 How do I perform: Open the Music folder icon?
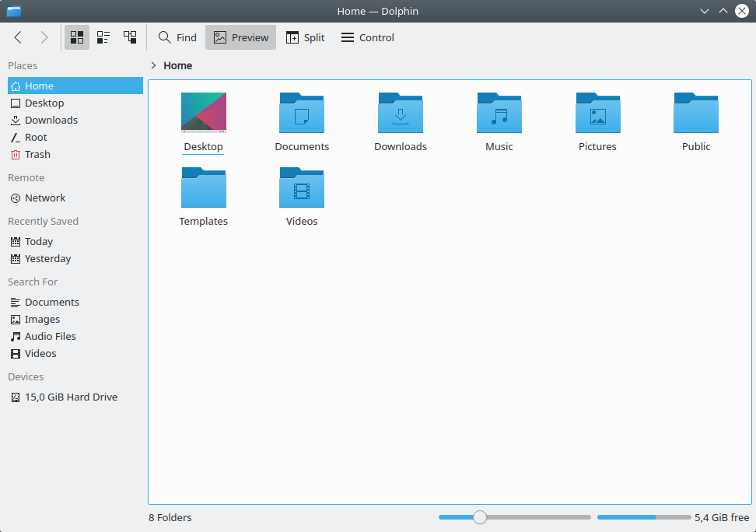499,114
